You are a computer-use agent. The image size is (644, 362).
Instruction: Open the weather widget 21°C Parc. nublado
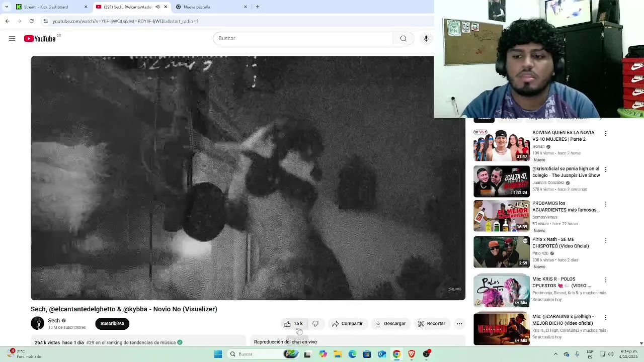(x=23, y=354)
